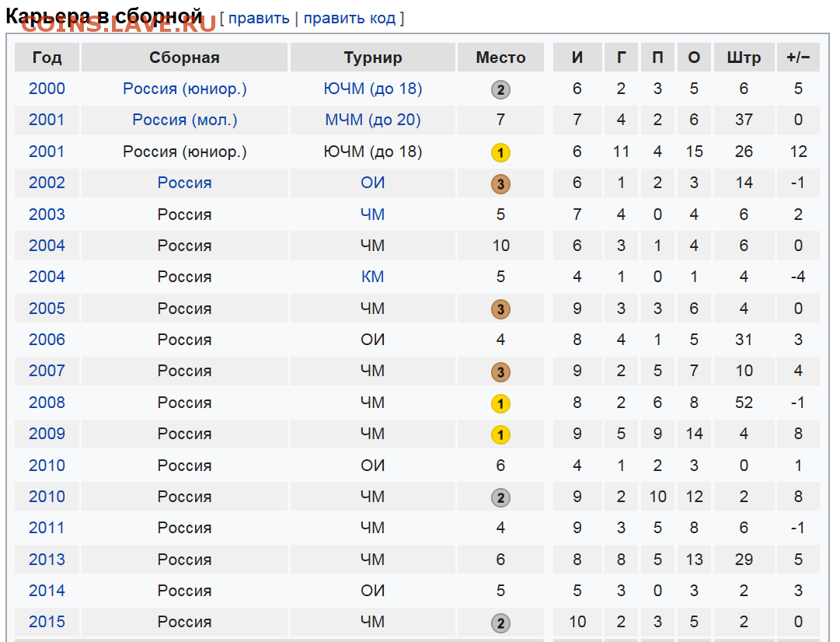This screenshot has height=642, width=840.
Task: Click the silver medal icon in 2010 ЧМ row
Action: tap(500, 497)
